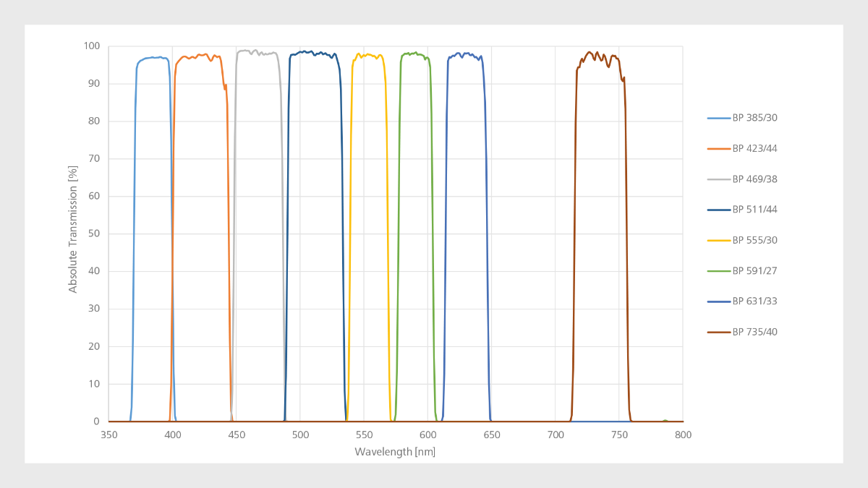Image resolution: width=868 pixels, height=488 pixels.
Task: Click the 20 label on the transmission axis
Action: tap(94, 346)
